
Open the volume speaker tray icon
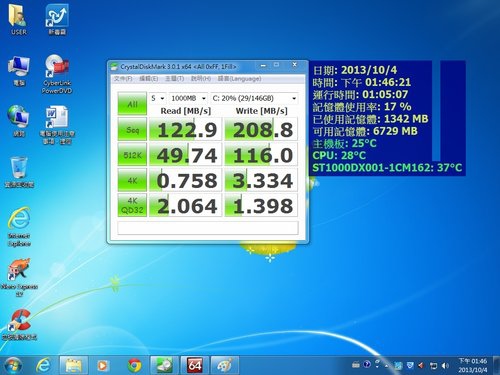click(x=445, y=366)
